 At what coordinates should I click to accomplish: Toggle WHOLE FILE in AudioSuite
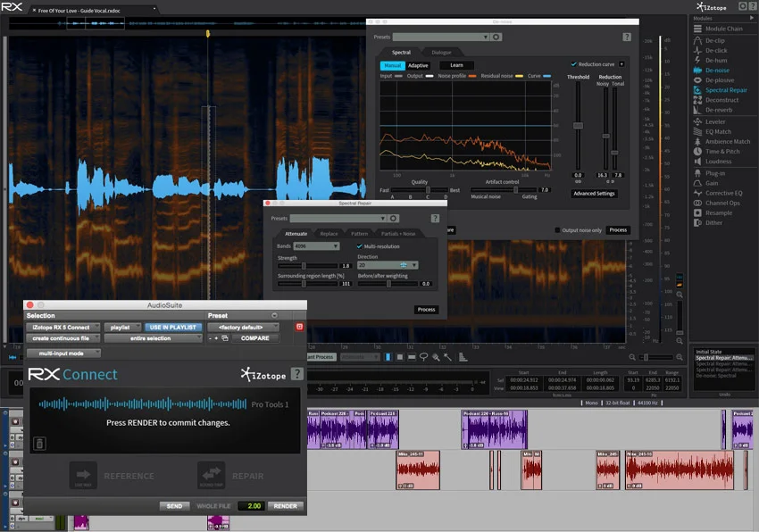213,506
